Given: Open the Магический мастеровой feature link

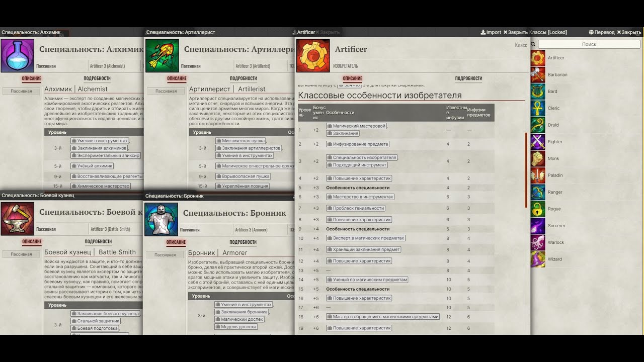Looking at the screenshot, I should tap(357, 126).
